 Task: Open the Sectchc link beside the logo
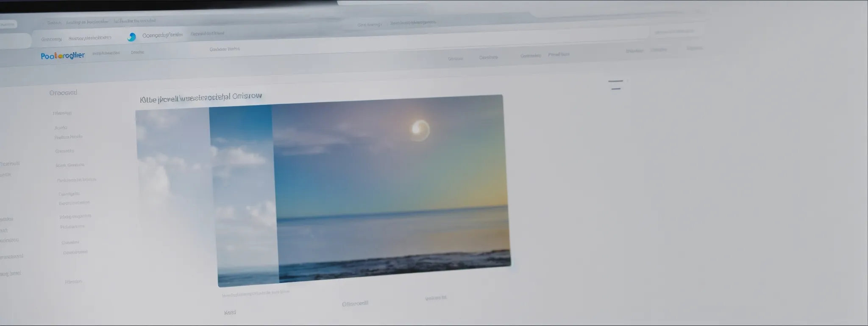[x=137, y=52]
